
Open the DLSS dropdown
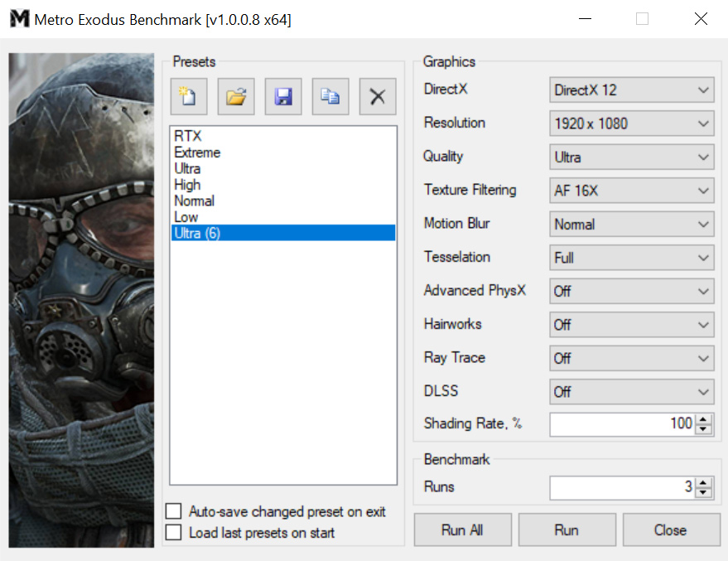click(631, 391)
